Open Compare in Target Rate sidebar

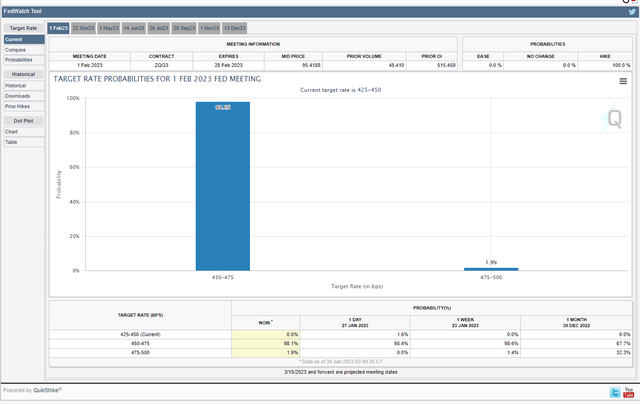[13, 49]
